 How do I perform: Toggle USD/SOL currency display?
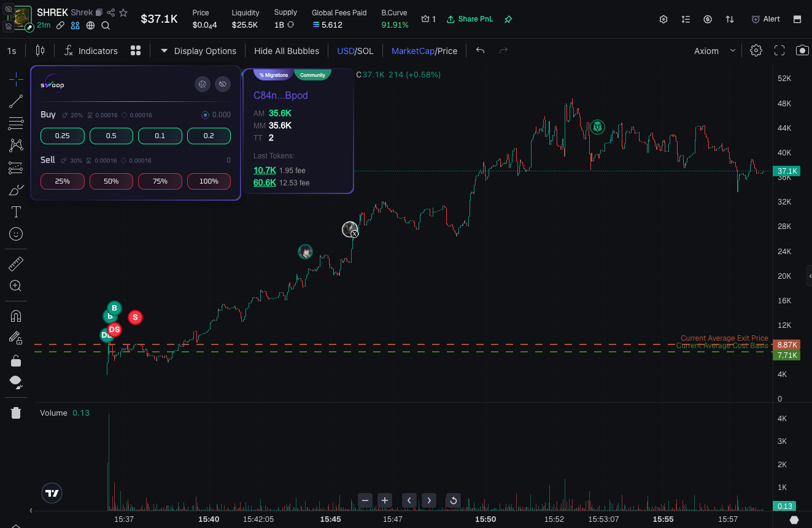pyautogui.click(x=355, y=51)
